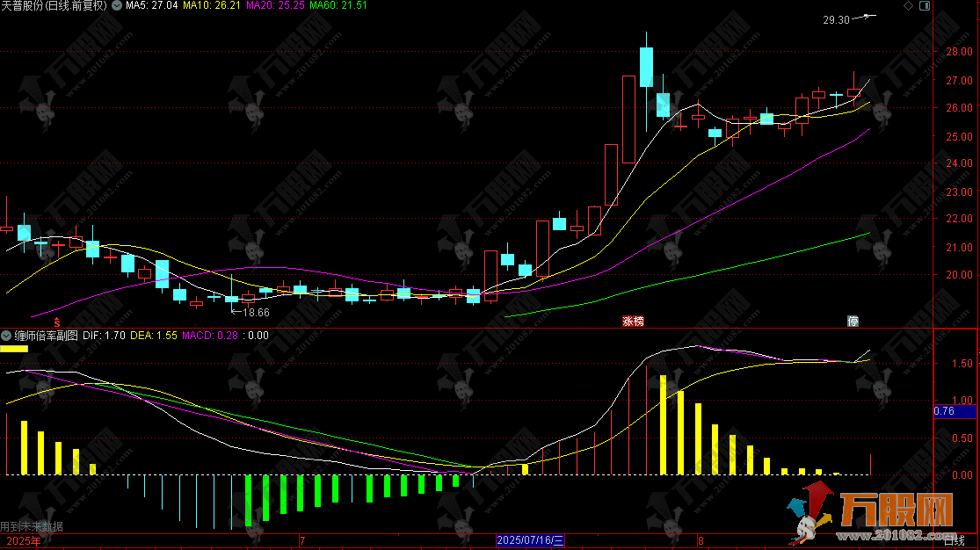Click the 2025/07/16/三 date marker
Viewport: 980px width, 550px height.
coord(530,540)
